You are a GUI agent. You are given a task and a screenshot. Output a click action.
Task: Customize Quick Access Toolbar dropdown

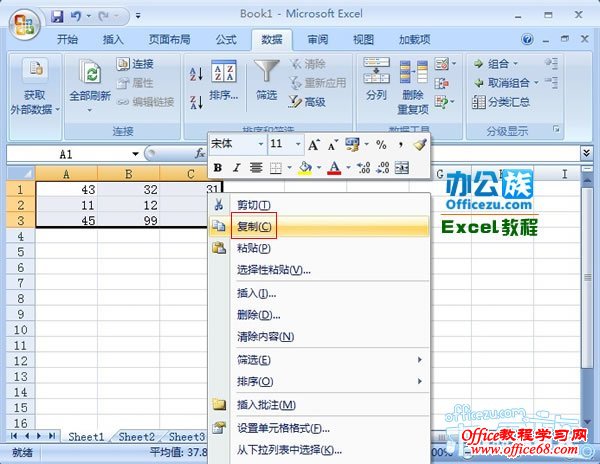138,16
